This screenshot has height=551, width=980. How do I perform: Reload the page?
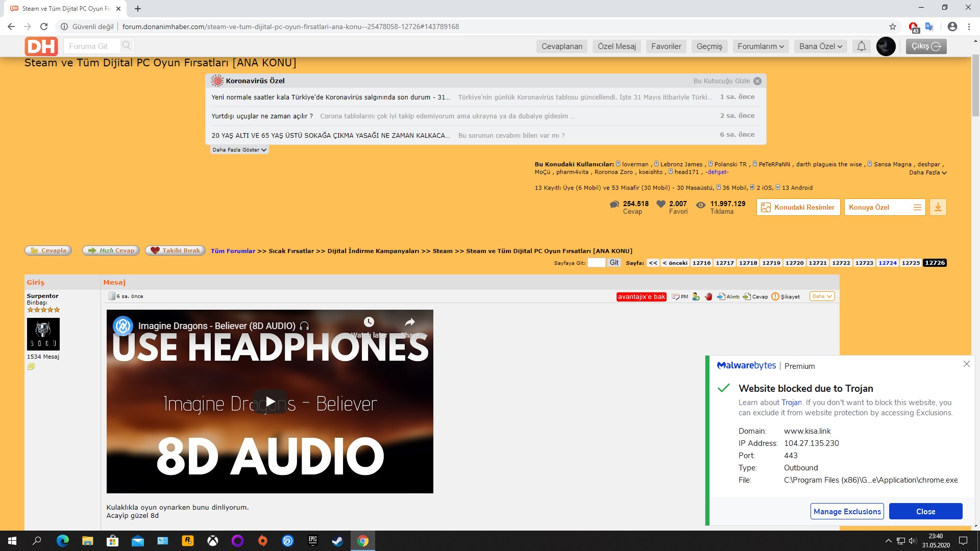tap(44, 27)
